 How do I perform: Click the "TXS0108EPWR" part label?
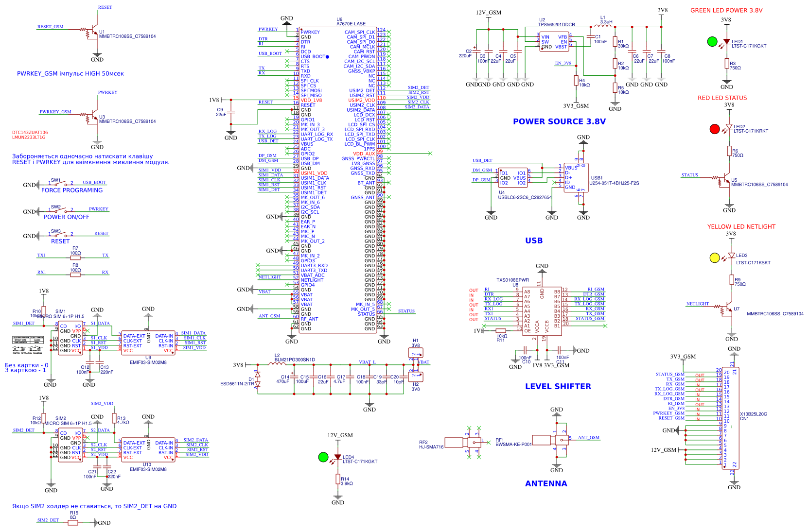tap(512, 280)
